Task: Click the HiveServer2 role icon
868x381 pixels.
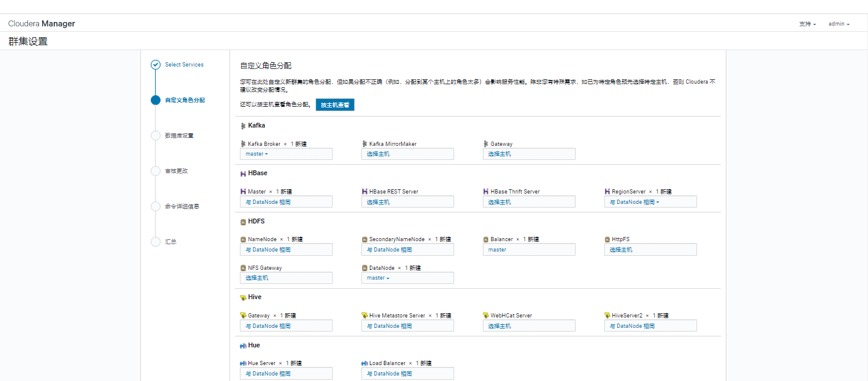Action: click(607, 316)
